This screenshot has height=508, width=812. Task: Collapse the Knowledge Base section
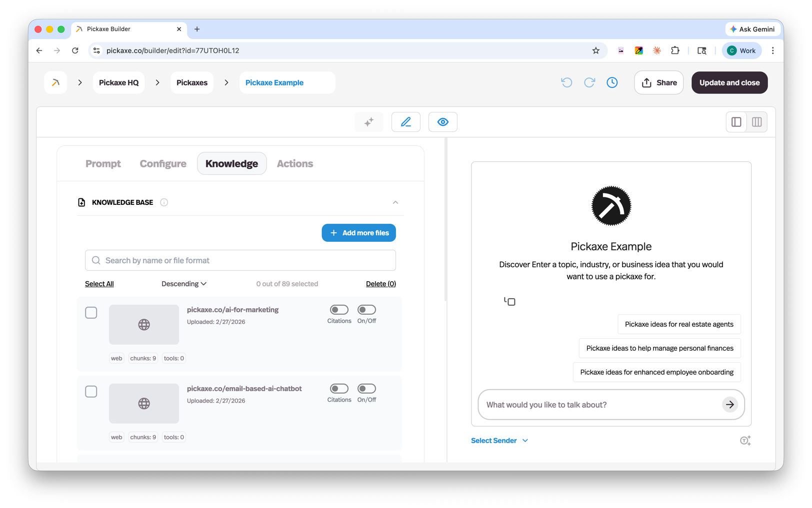point(395,202)
